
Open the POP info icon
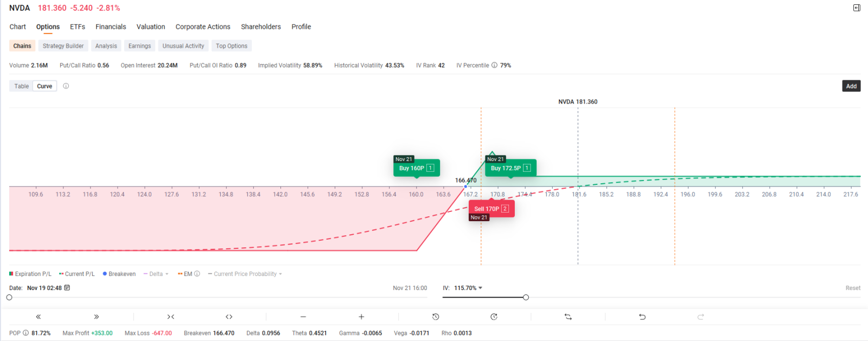click(x=25, y=333)
